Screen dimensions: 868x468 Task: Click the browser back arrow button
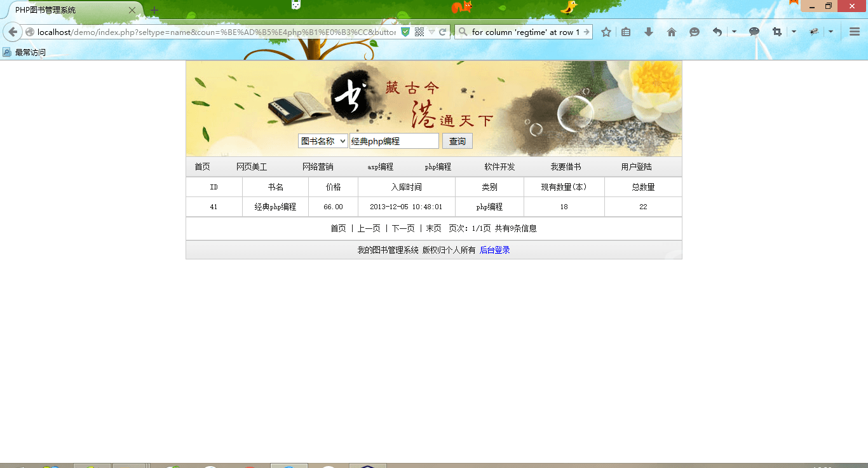(13, 32)
